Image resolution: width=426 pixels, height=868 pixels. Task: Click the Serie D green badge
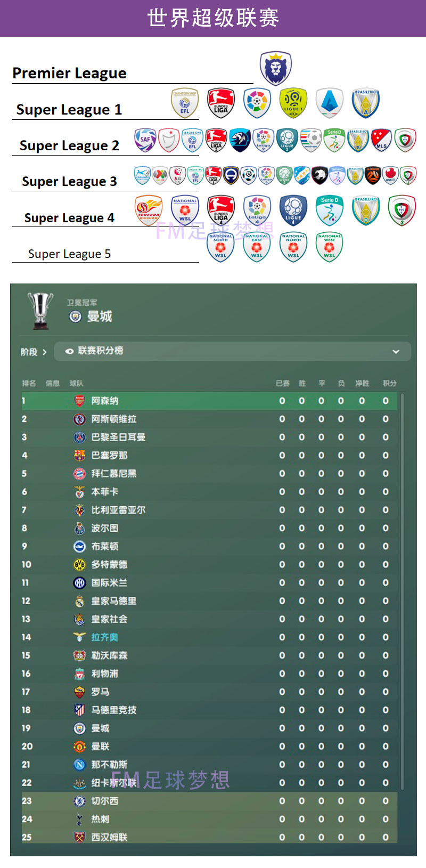click(330, 210)
